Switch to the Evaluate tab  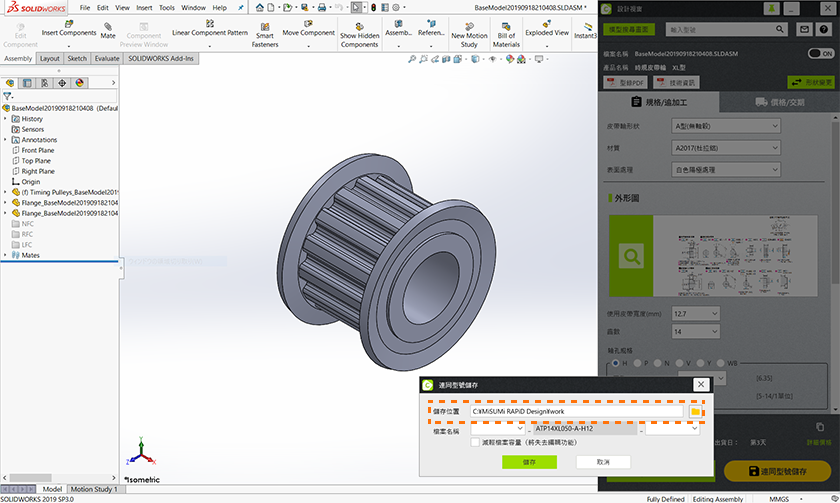point(107,59)
